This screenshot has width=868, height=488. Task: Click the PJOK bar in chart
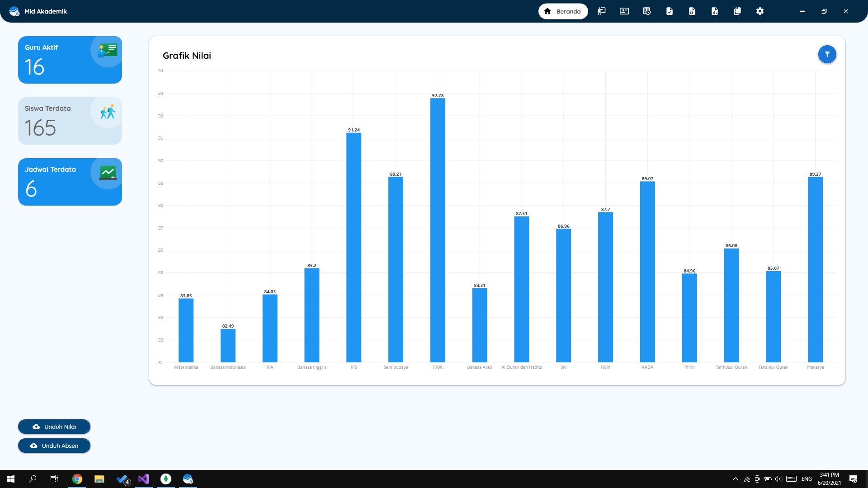tap(438, 230)
